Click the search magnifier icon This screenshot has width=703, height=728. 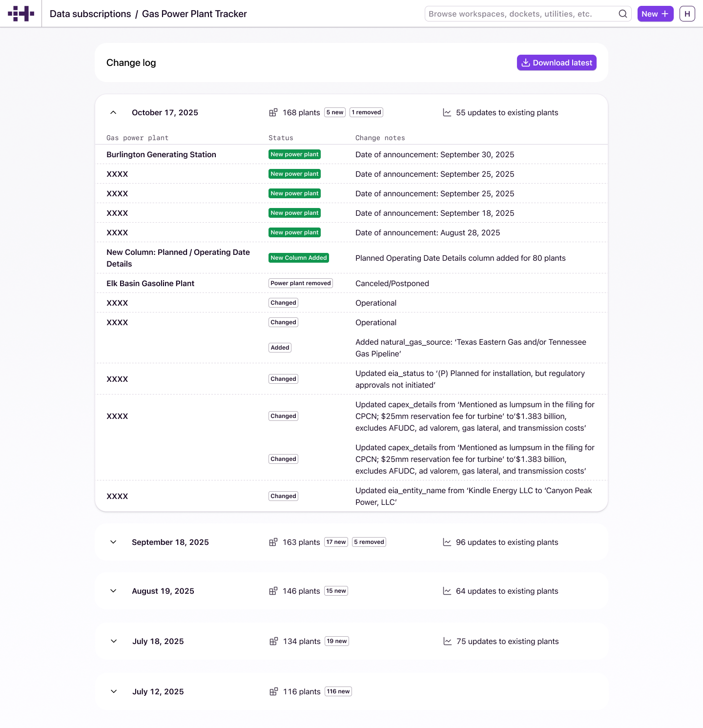(622, 14)
